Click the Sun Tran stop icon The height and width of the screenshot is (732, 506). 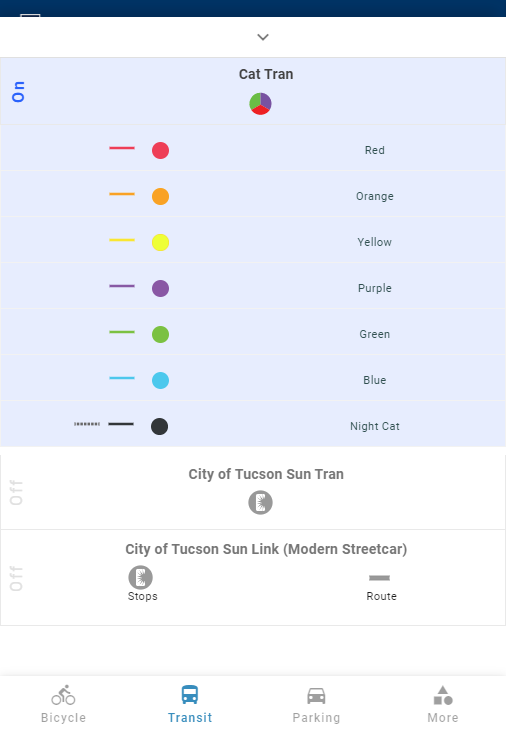260,503
